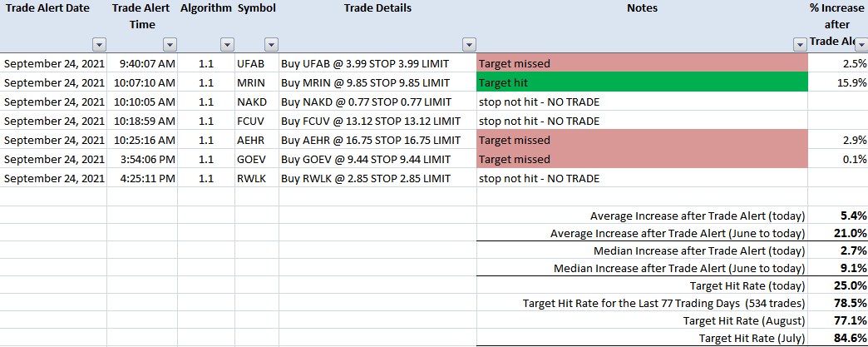Expand the Trade Details filter arrow
The height and width of the screenshot is (347, 868).
[x=470, y=45]
